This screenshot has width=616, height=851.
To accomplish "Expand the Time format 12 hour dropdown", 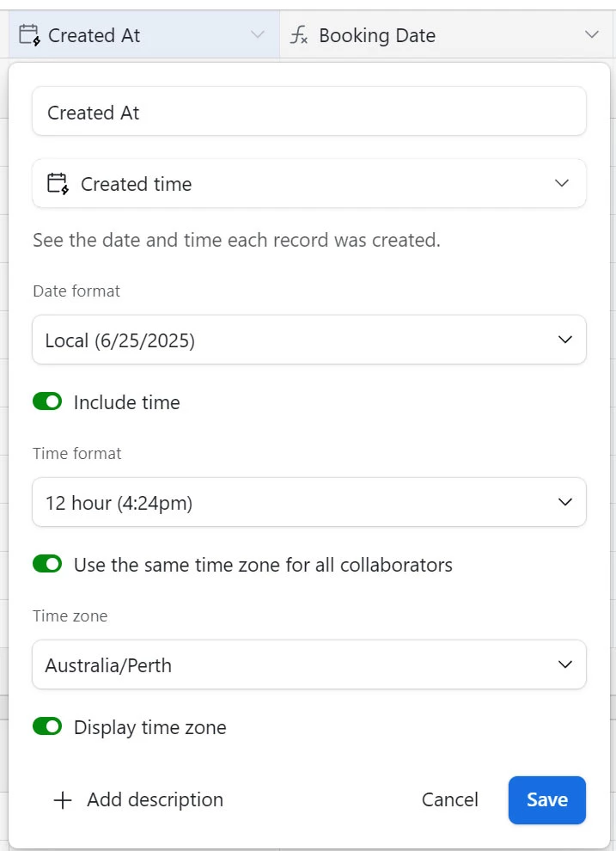I will pos(309,502).
